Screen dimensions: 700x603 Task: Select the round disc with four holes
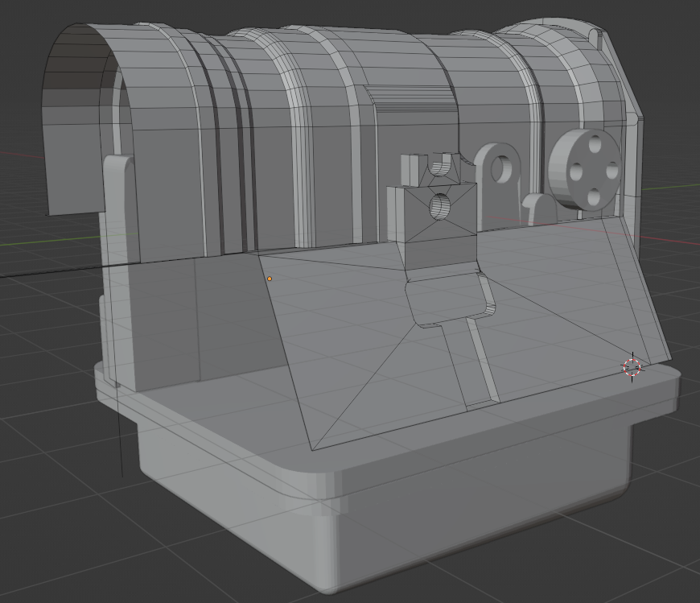point(585,170)
